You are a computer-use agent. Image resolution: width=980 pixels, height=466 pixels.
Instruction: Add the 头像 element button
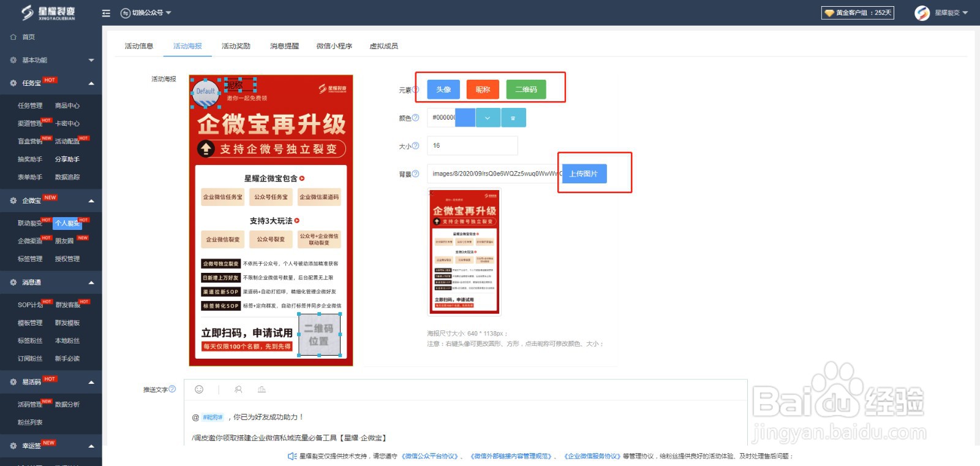pos(443,90)
